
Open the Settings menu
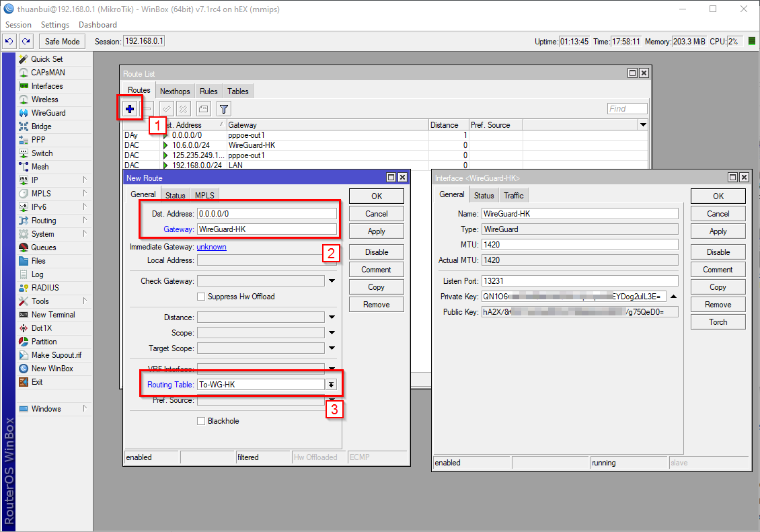click(x=55, y=25)
